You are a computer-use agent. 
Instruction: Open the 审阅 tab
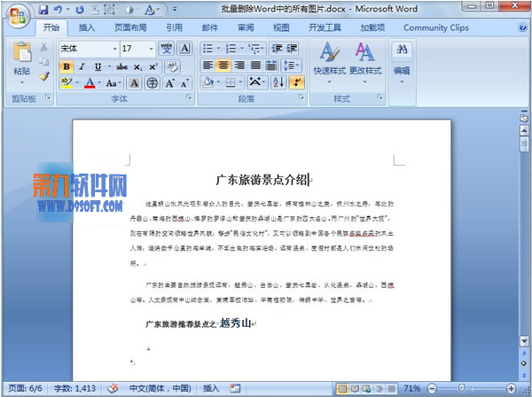click(x=246, y=27)
